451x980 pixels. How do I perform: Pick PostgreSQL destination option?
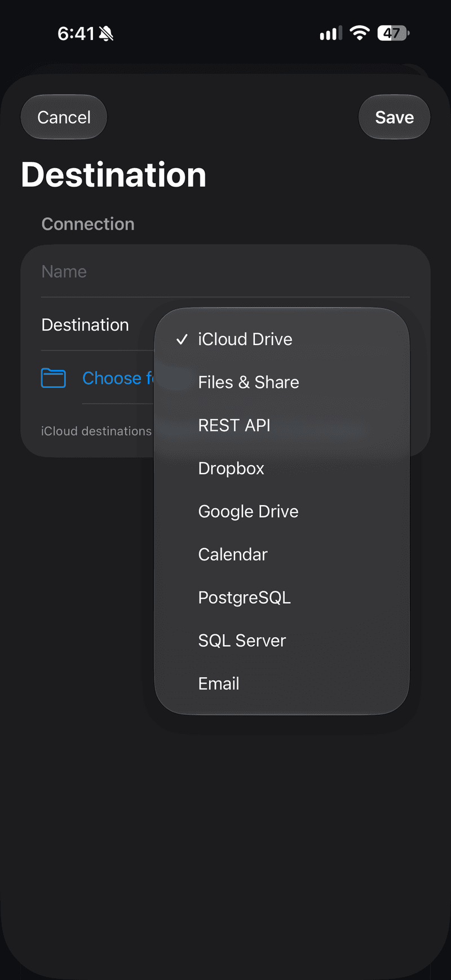coord(282,597)
